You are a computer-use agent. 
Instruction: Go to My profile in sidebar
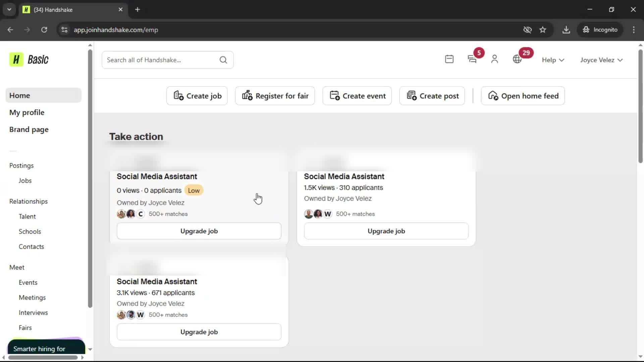click(27, 113)
